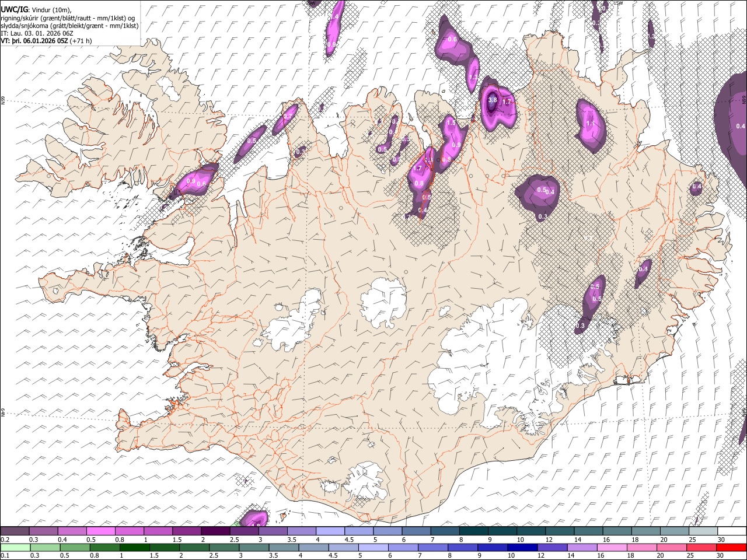
Task: Pick the bright pink swatch between 0.5 and 0.8
Action: (x=101, y=531)
